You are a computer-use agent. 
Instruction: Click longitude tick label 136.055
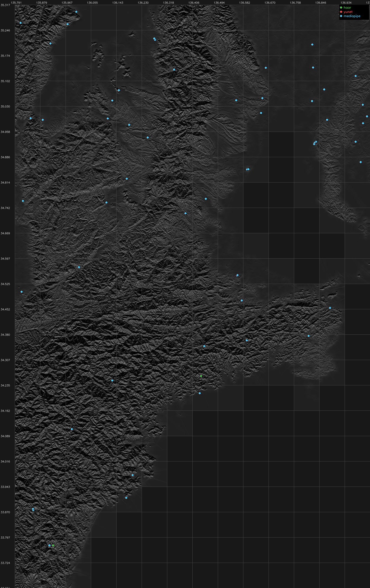pos(92,3)
